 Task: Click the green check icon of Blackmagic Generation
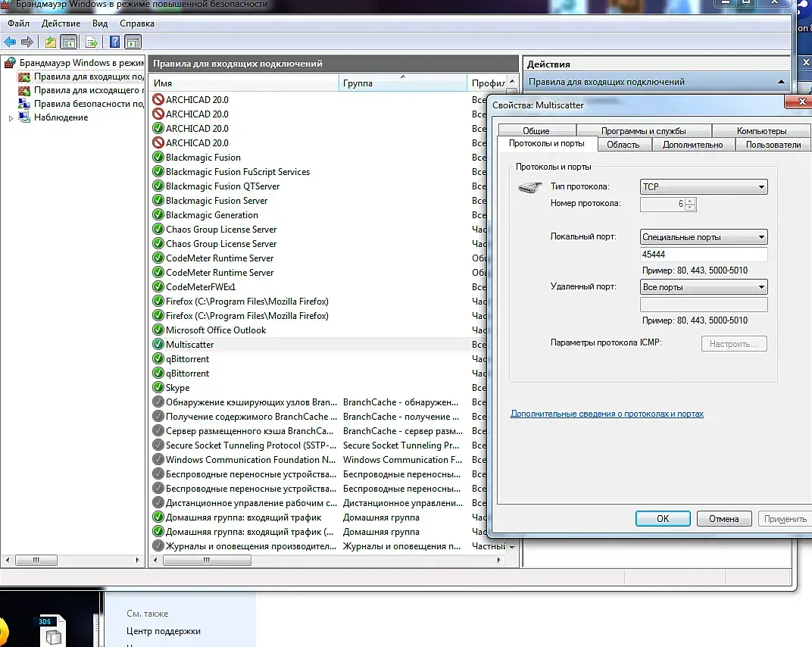158,215
